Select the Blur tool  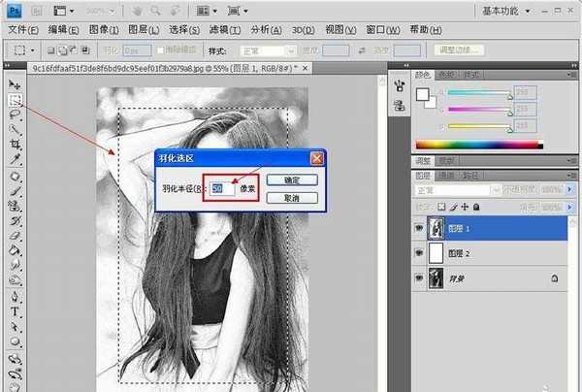pos(15,265)
